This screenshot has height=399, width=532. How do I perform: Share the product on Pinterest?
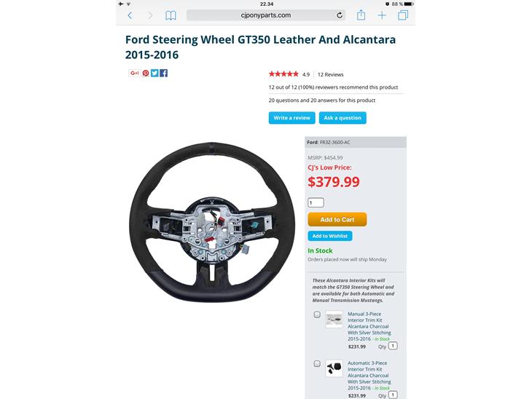click(x=146, y=73)
